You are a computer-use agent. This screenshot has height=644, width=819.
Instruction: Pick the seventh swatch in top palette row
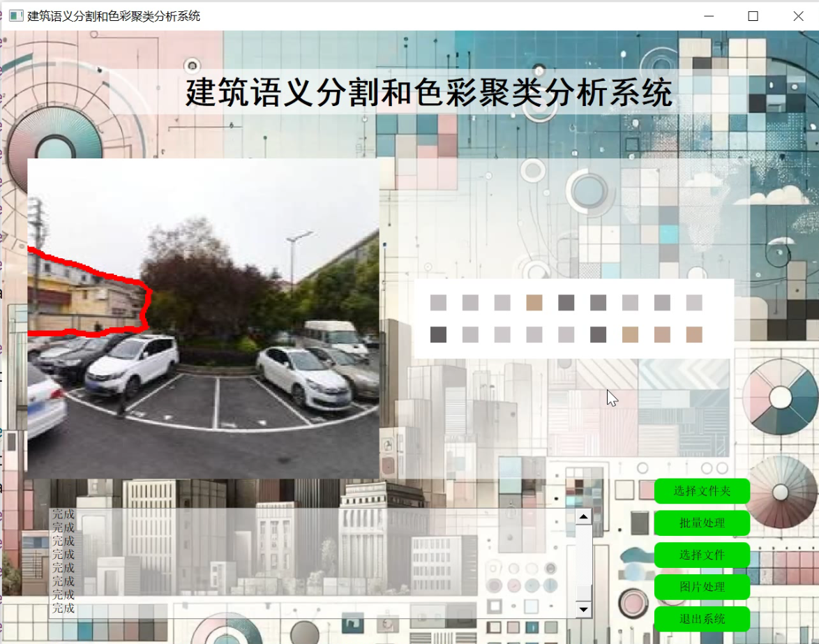(x=630, y=302)
